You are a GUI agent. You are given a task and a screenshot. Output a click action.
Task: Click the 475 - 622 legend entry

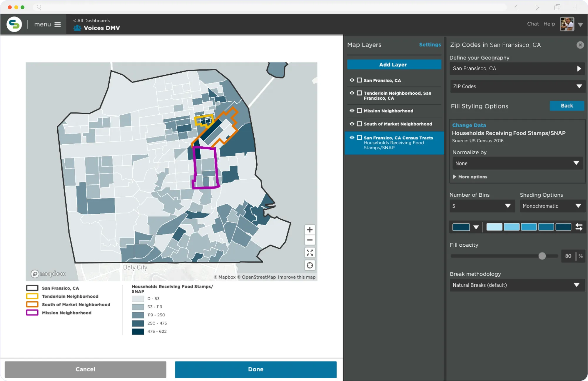point(149,331)
